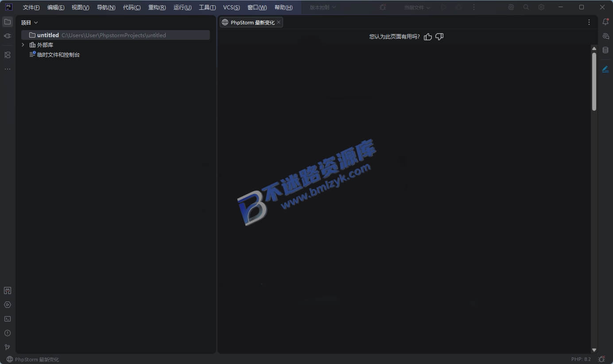Click the bug icon in status bar
The height and width of the screenshot is (364, 613).
[x=601, y=359]
